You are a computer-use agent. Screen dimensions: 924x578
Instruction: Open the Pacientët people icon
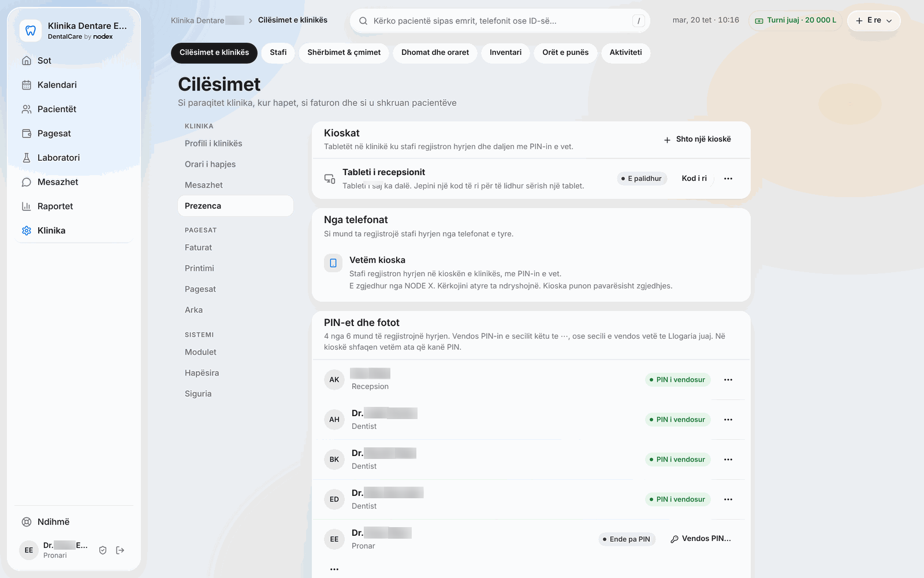(x=27, y=109)
